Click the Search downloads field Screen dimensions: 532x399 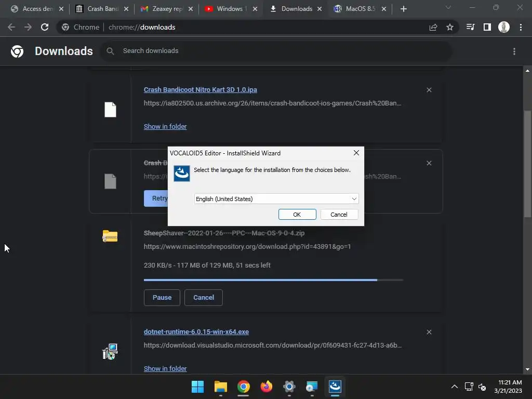click(x=276, y=51)
